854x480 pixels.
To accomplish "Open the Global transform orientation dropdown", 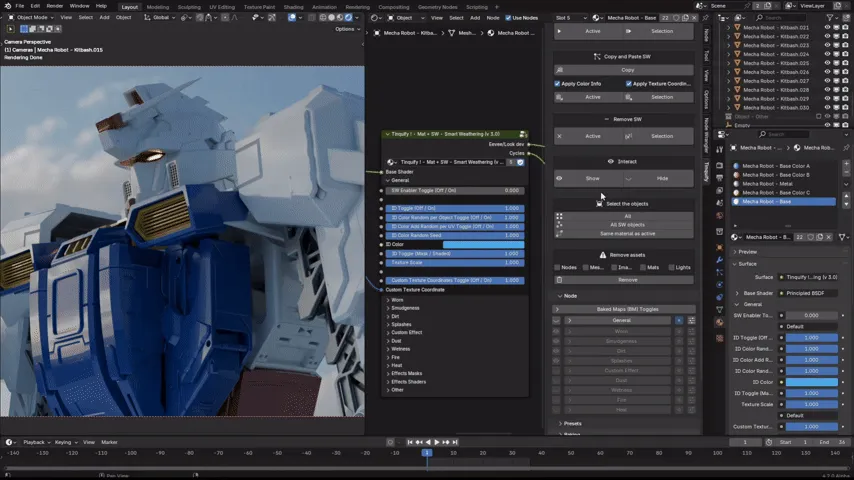I will [161, 17].
